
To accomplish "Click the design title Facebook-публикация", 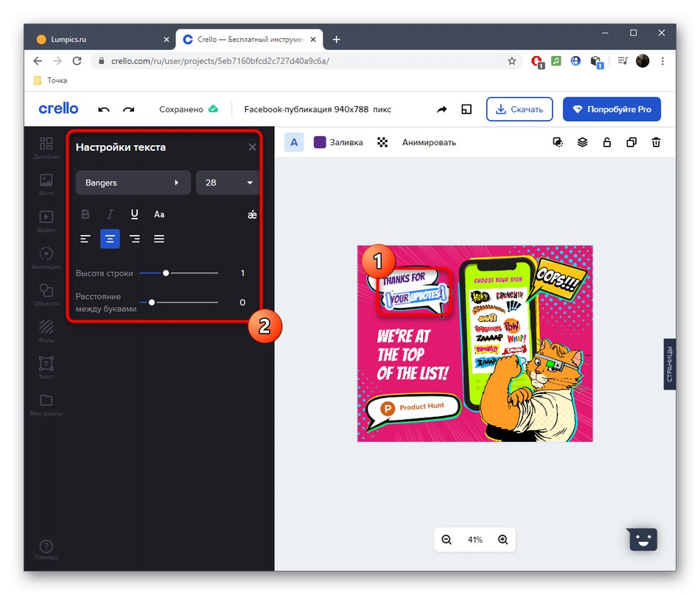I will point(318,109).
